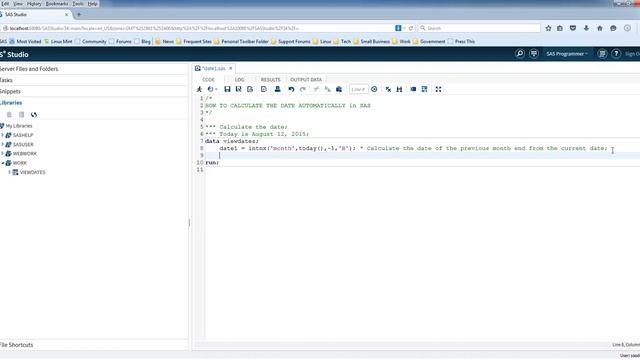Open the Support Forums bookmark folder
The image size is (640, 360).
[290, 41]
